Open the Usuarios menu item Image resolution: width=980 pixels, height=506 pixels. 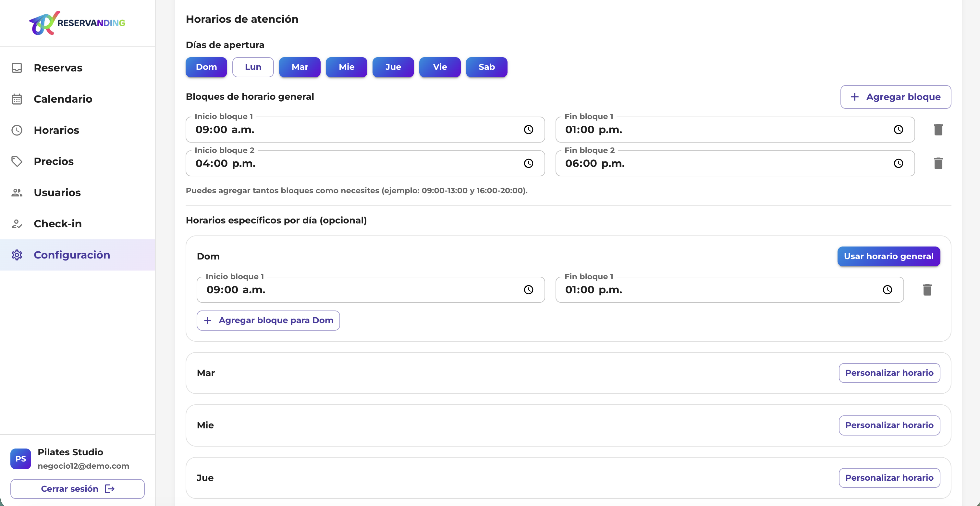78,193
